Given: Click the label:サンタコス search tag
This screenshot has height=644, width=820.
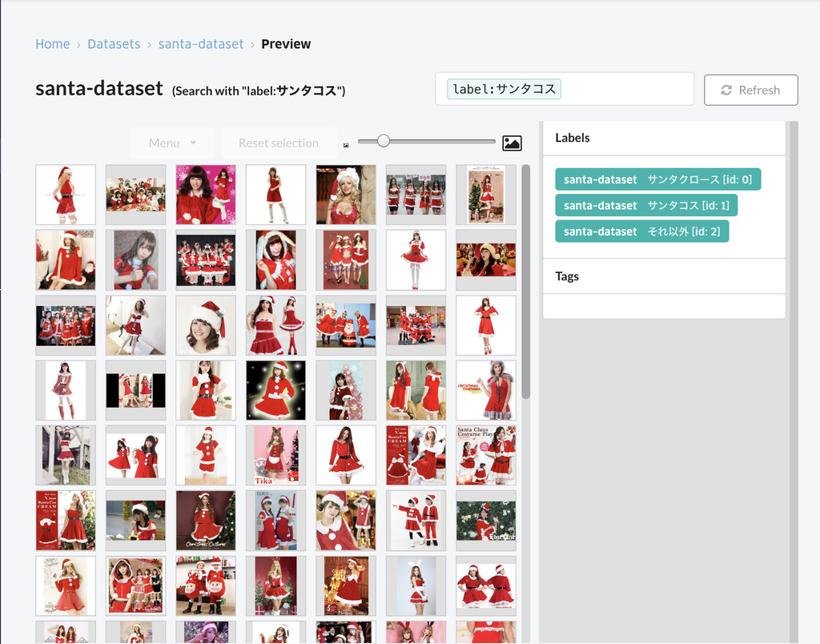Looking at the screenshot, I should tap(504, 89).
